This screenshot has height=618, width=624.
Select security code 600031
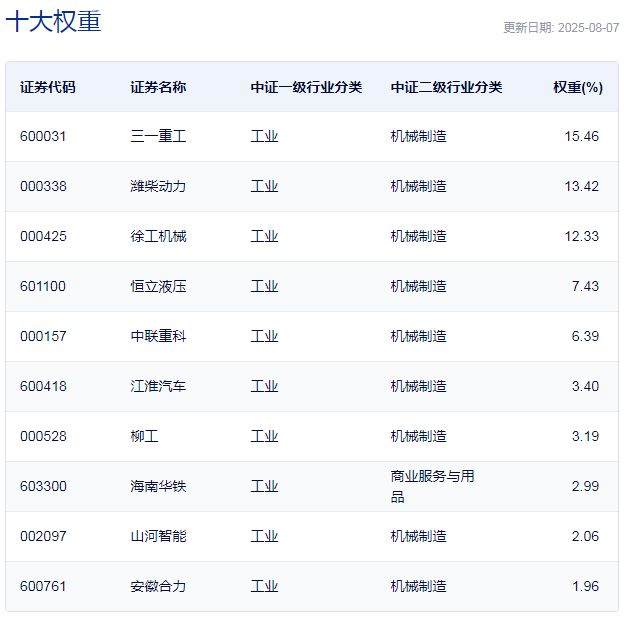[43, 136]
